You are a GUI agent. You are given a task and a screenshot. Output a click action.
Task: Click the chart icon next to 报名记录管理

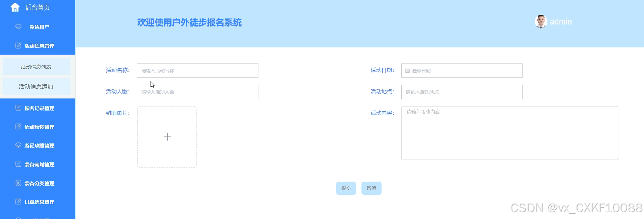tap(18, 108)
